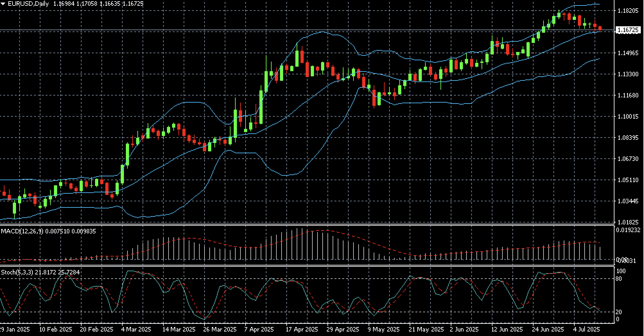Click the 2 Jun 2025 date marker
Screen dimensions: 644x336
tap(464, 329)
